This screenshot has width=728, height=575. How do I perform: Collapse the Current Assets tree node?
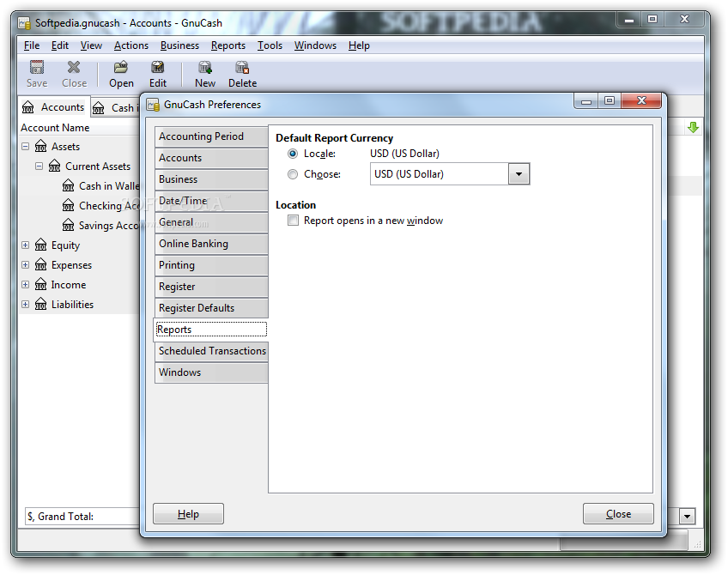pos(39,166)
